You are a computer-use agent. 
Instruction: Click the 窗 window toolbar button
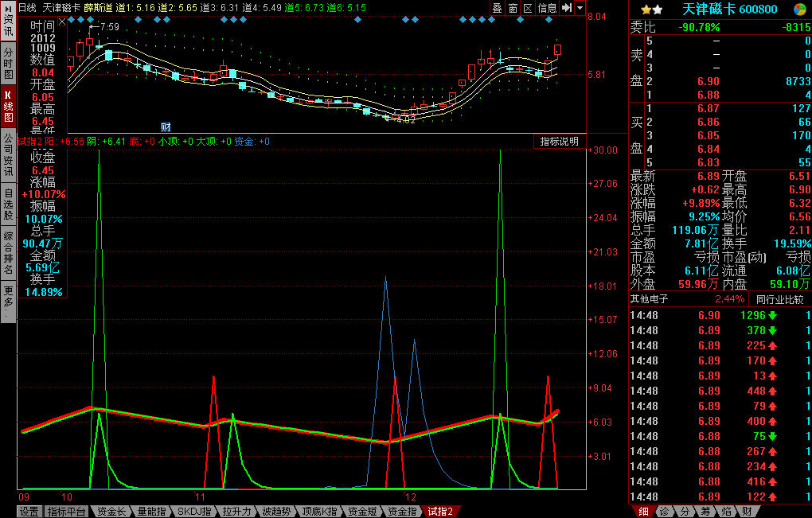[513, 8]
